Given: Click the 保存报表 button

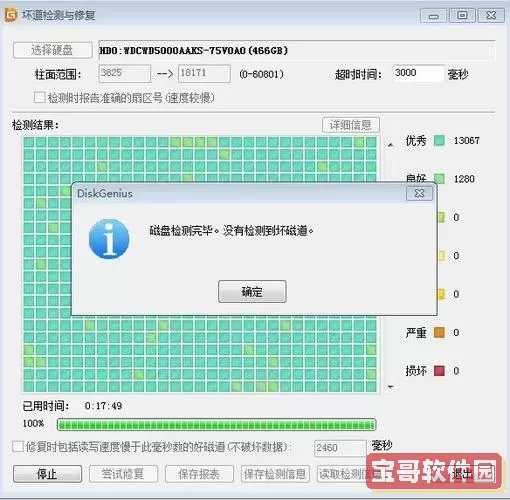Looking at the screenshot, I should [199, 474].
